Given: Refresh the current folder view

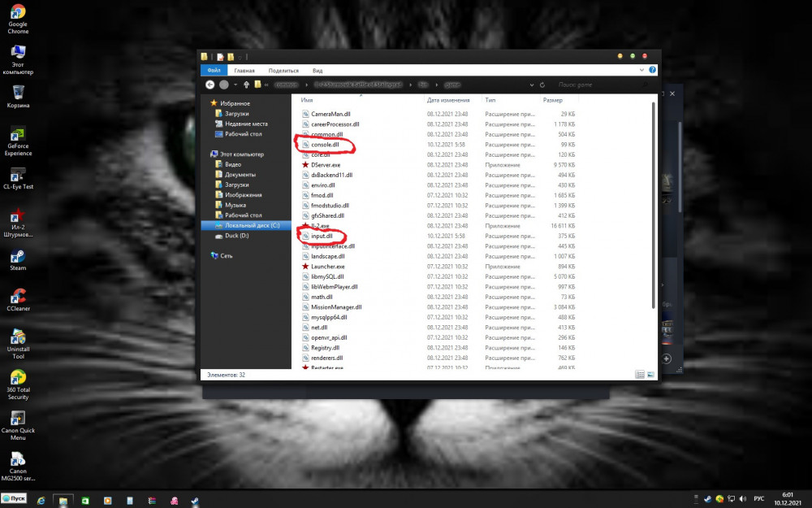Looking at the screenshot, I should pos(542,85).
